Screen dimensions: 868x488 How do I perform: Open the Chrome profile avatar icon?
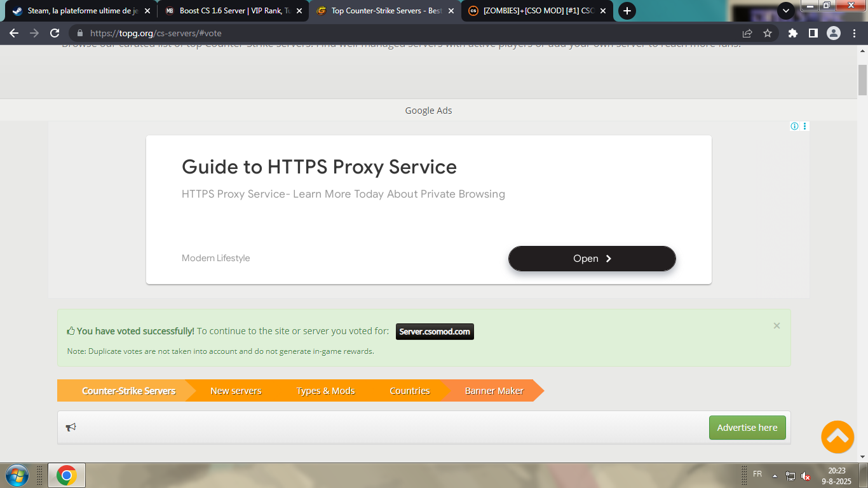click(x=834, y=33)
